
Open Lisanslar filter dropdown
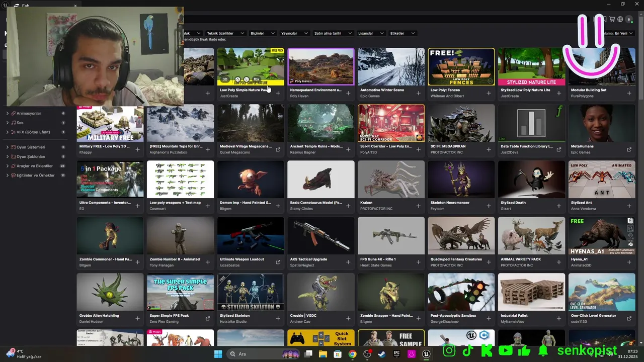pos(371,33)
